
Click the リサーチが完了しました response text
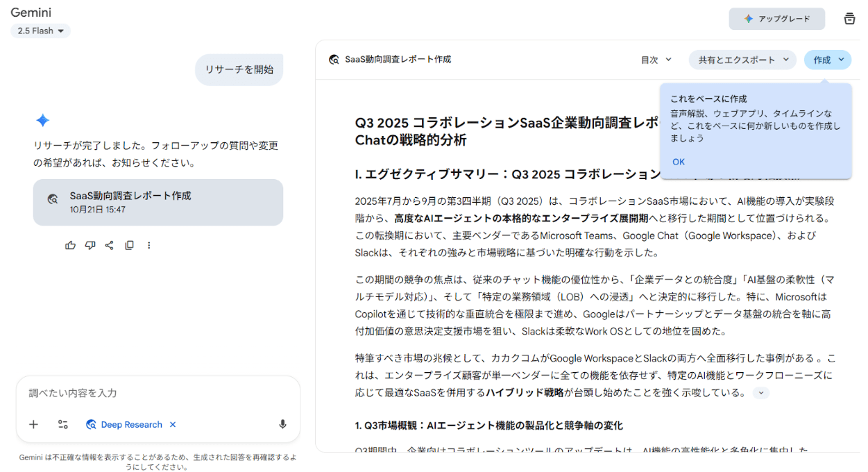tap(156, 154)
